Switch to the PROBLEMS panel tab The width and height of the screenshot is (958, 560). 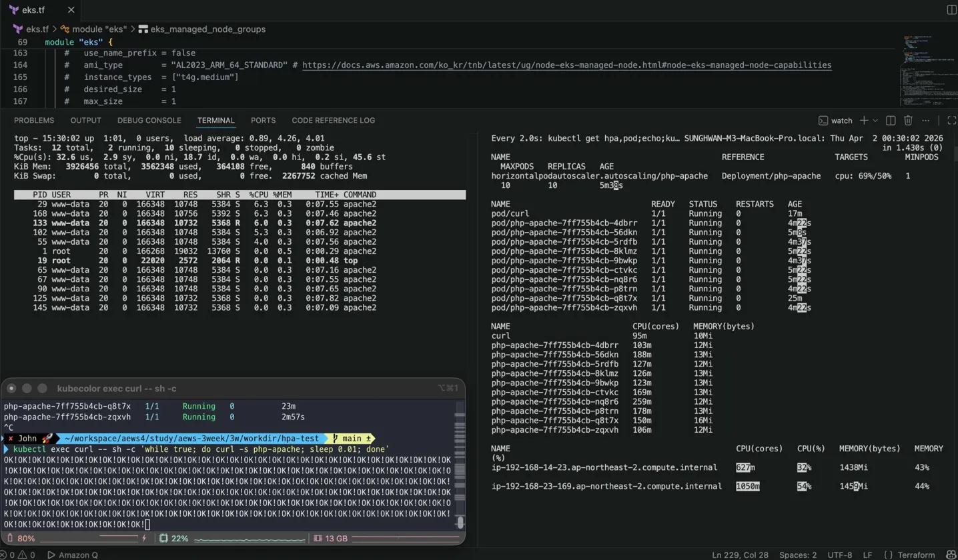coord(34,121)
